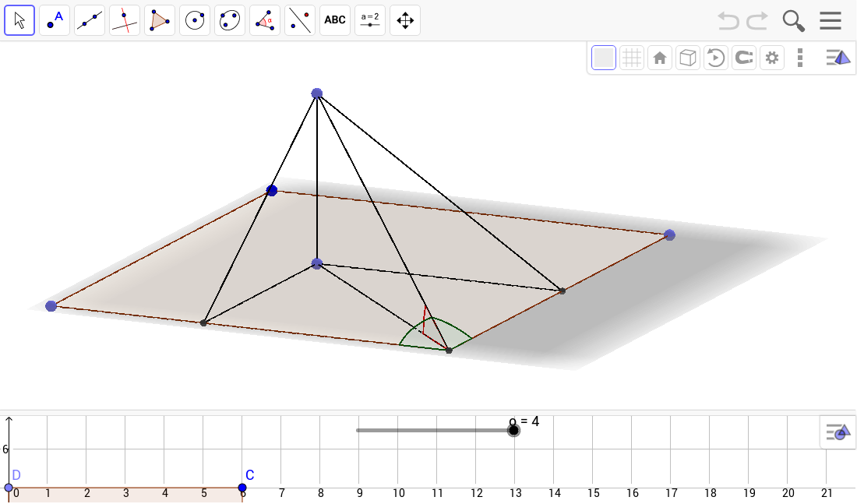The height and width of the screenshot is (504, 857).
Task: Open the hamburger main menu
Action: tap(831, 21)
